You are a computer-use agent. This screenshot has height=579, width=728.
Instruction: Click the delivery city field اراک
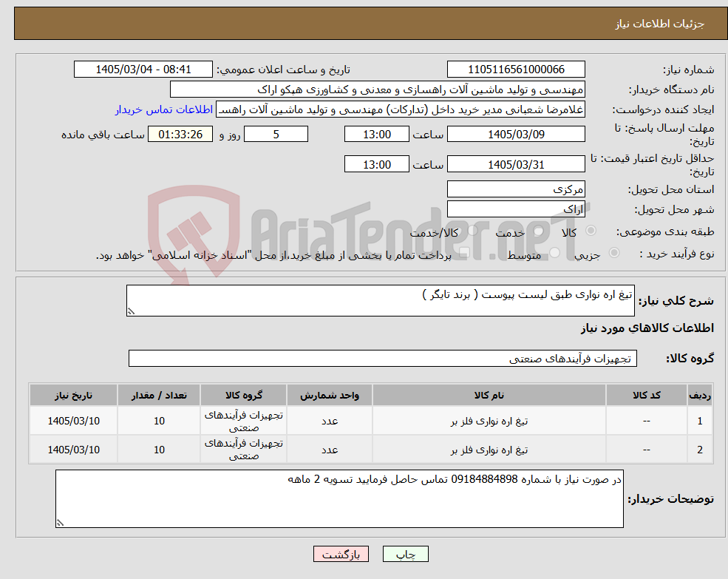[516, 209]
